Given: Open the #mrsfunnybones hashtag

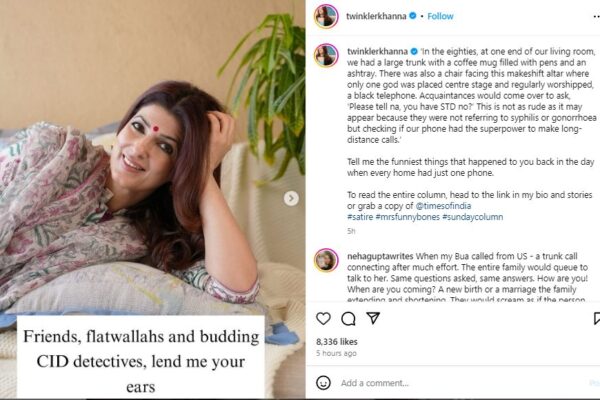Looking at the screenshot, I should click(408, 217).
